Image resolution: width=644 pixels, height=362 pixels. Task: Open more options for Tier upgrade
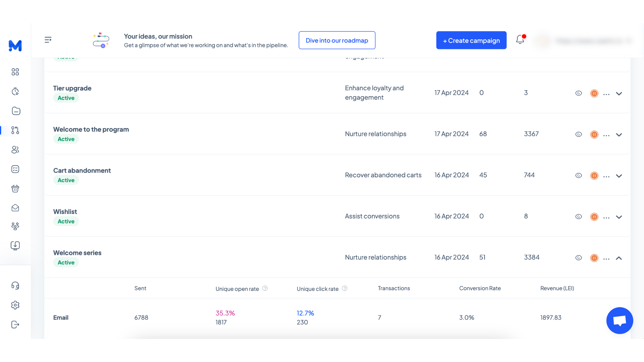pos(606,94)
